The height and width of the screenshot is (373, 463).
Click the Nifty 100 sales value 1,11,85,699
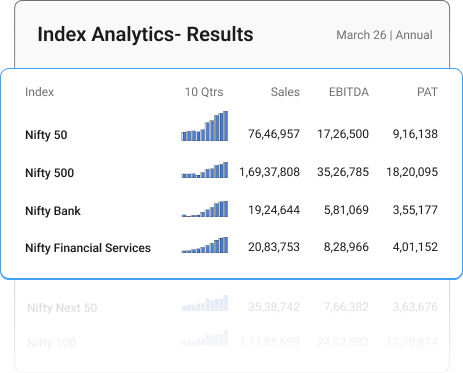coord(270,342)
